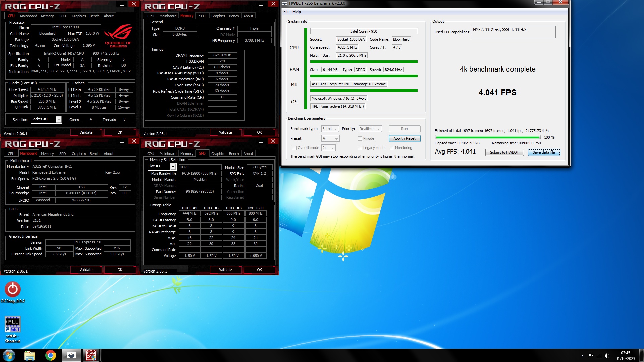The image size is (644, 362).
Task: Click Submit to HWBOT button
Action: [x=504, y=152]
